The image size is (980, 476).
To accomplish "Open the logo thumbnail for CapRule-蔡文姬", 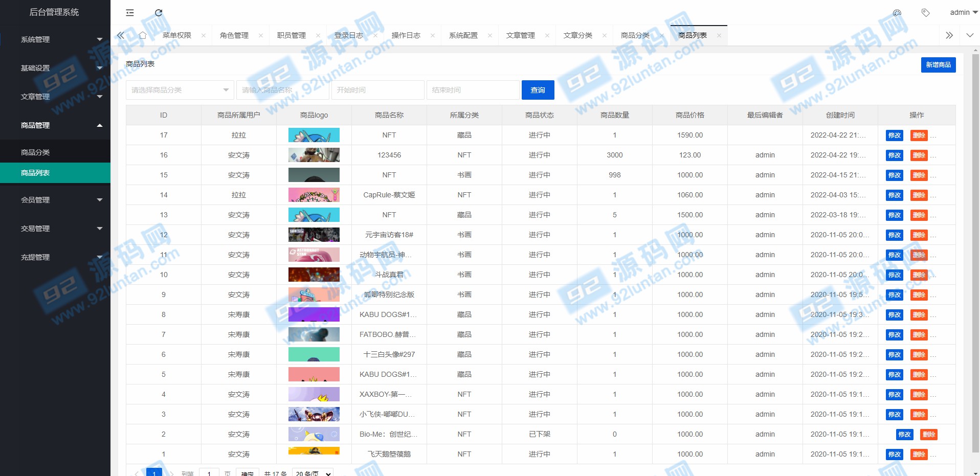I will pyautogui.click(x=314, y=195).
